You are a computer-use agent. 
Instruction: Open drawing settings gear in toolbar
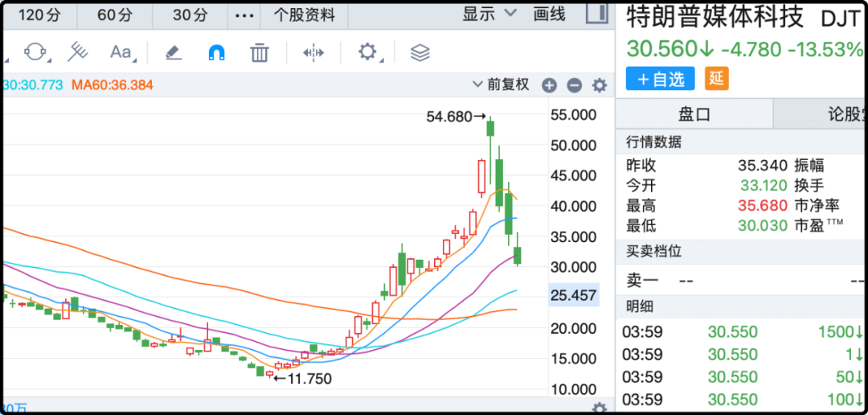367,52
